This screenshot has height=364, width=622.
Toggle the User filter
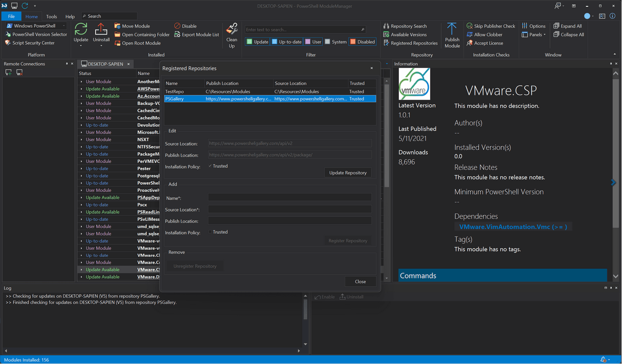[x=313, y=42]
